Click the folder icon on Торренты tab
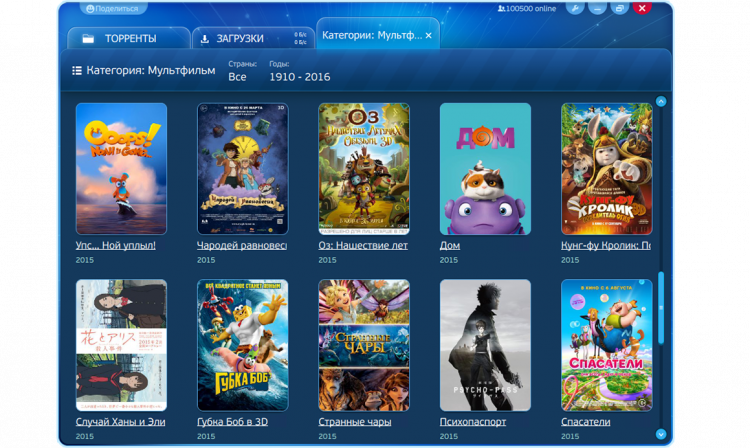Image resolution: width=750 pixels, height=448 pixels. (x=88, y=39)
